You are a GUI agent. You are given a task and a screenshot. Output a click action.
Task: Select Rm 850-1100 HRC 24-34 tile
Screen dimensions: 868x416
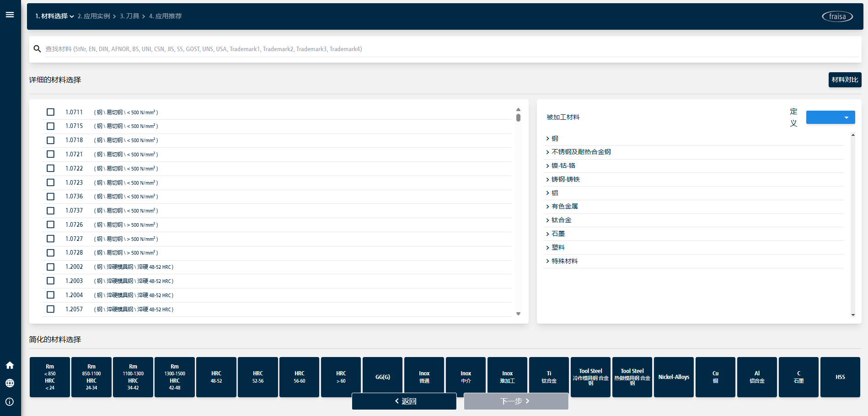point(91,377)
